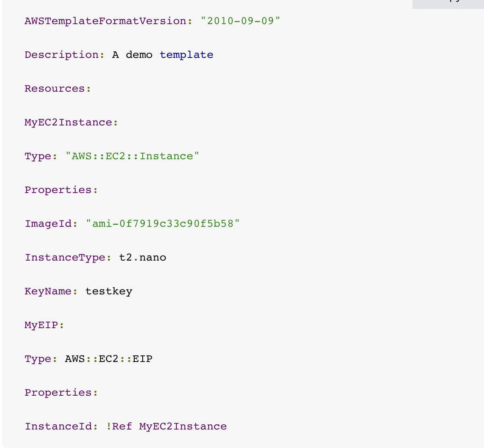Click the MyEC2Instance resource name line
484x448 pixels.
pos(72,122)
